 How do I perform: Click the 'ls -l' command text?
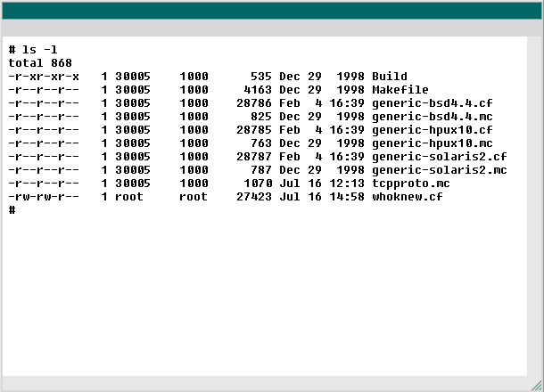click(40, 50)
